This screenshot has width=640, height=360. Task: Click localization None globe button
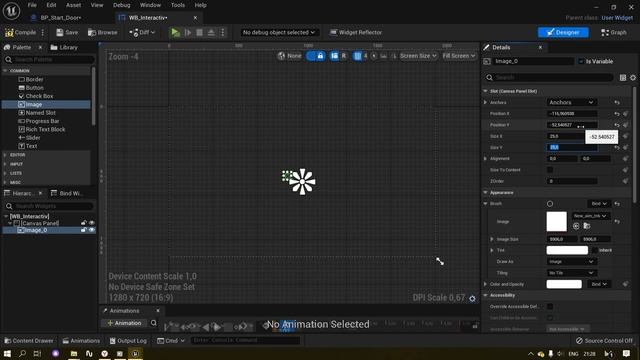(289, 56)
